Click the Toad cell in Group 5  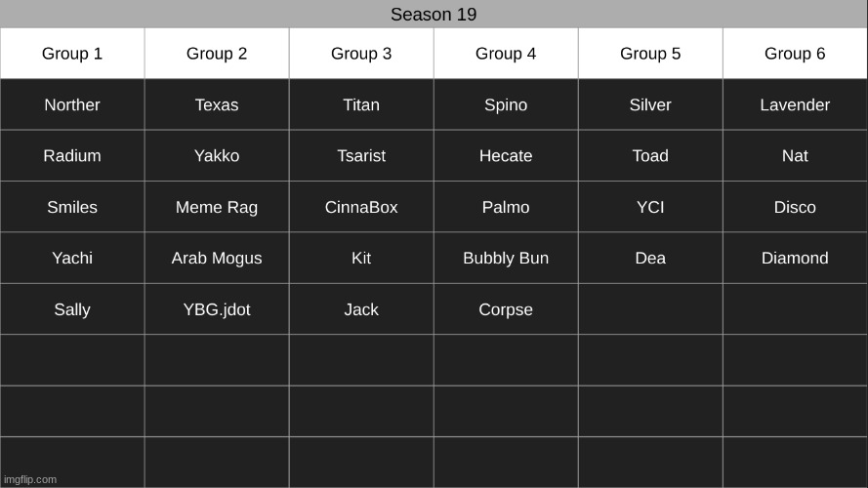(x=650, y=156)
